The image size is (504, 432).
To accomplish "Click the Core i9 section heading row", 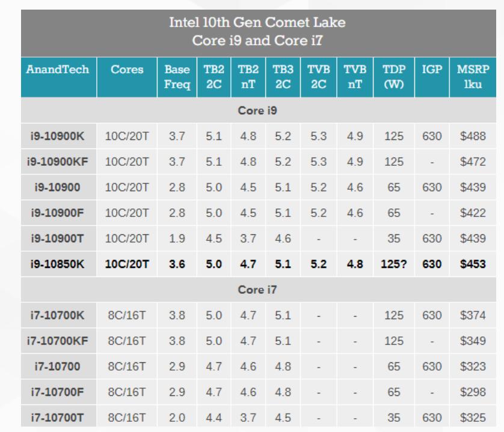I will (x=251, y=111).
